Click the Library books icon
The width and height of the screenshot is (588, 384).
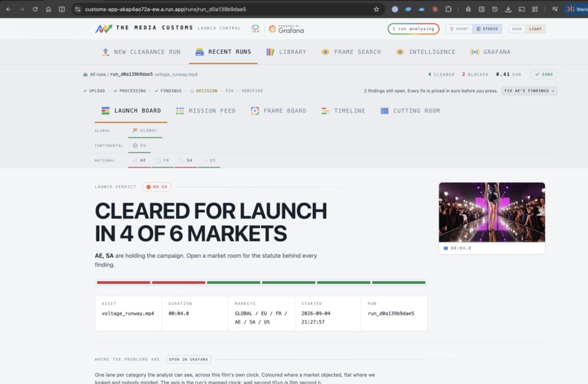tap(270, 52)
